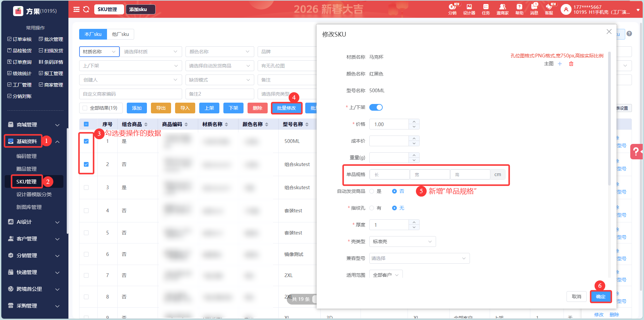Image resolution: width=644 pixels, height=320 pixels.
Task: Open the 分销 icon in header
Action: (452, 9)
